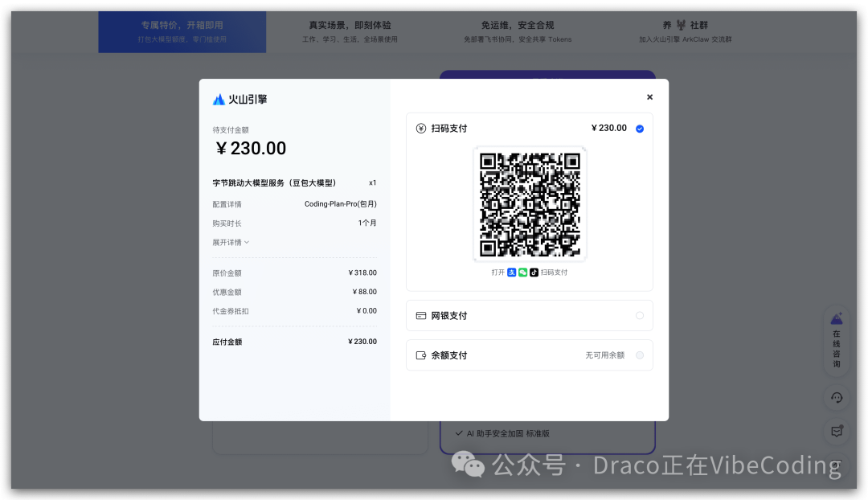Image resolution: width=868 pixels, height=500 pixels.
Task: Click the ¥0.00 voucher deduction value
Action: coord(366,311)
